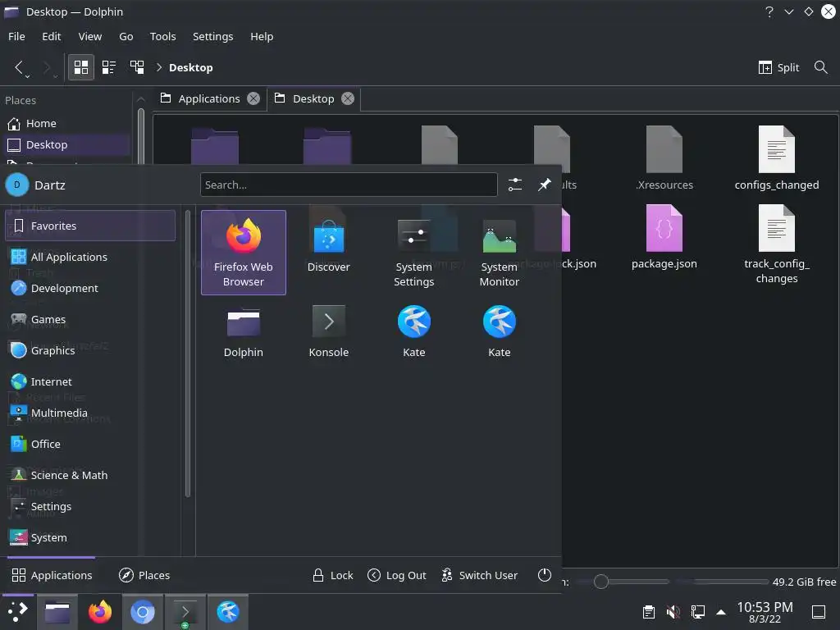Image resolution: width=840 pixels, height=630 pixels.
Task: Open the Internet category
Action: (90, 381)
